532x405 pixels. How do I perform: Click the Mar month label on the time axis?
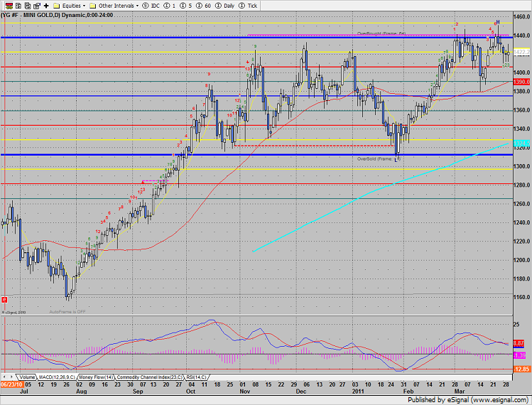coord(460,391)
